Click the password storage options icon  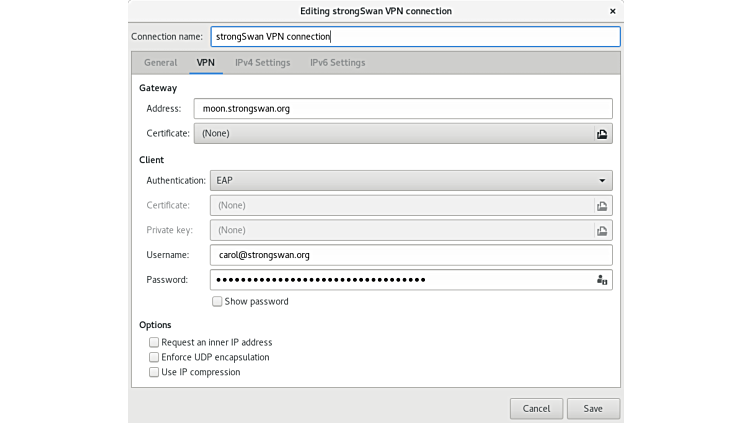pyautogui.click(x=602, y=280)
